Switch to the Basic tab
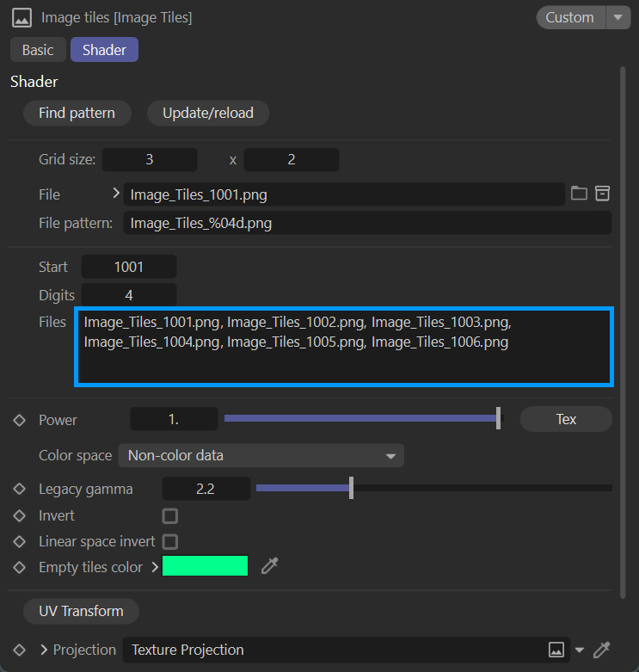The height and width of the screenshot is (672, 639). pos(38,50)
